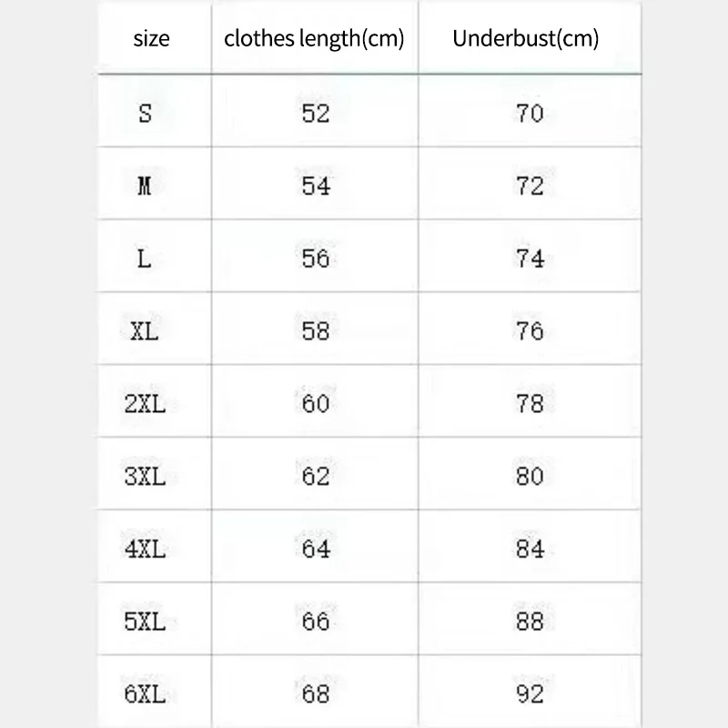Image resolution: width=728 pixels, height=728 pixels.
Task: Select the S size cell
Action: [145, 114]
